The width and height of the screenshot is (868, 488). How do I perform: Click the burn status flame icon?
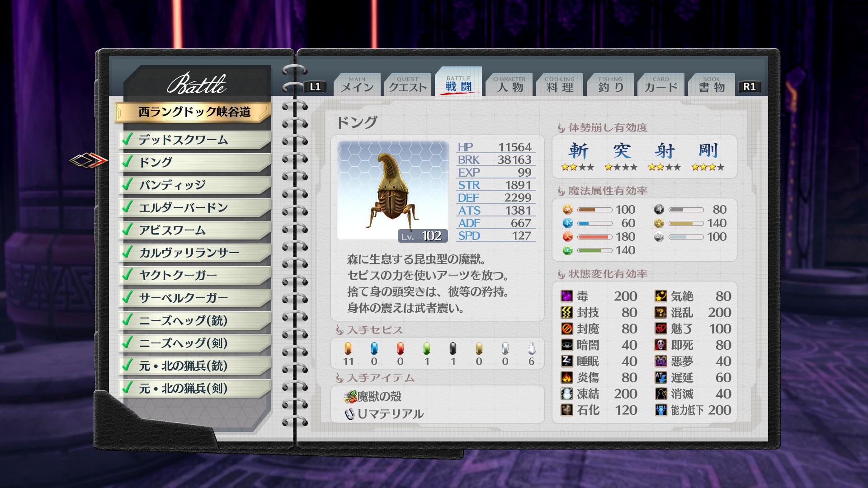(x=567, y=378)
